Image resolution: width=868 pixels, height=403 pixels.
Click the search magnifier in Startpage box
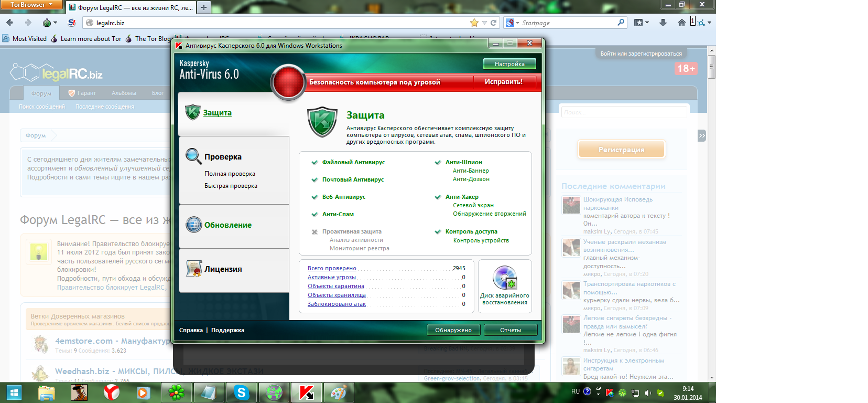[x=621, y=23]
